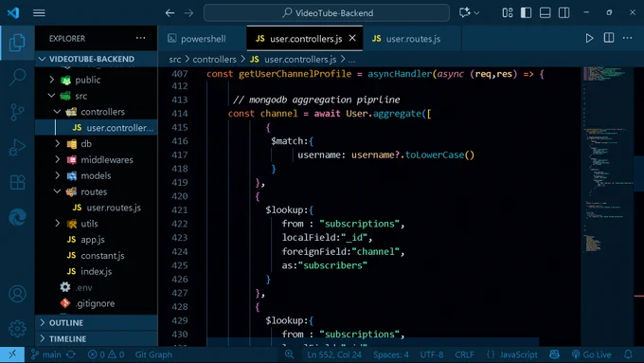Click the VideoTube-Backend search box

[x=327, y=13]
